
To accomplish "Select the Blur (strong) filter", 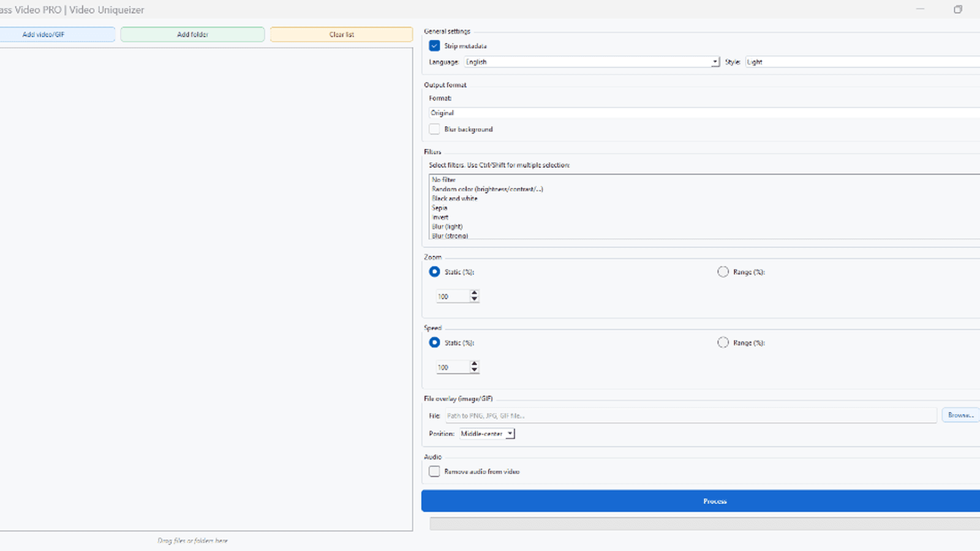I will (704, 235).
